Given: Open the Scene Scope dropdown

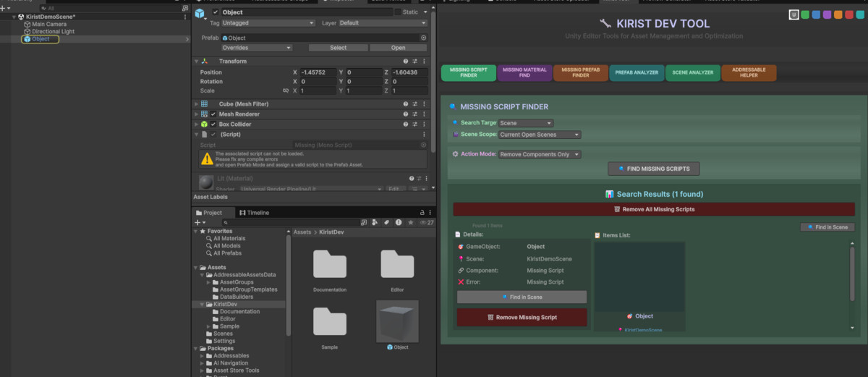Looking at the screenshot, I should coord(540,135).
